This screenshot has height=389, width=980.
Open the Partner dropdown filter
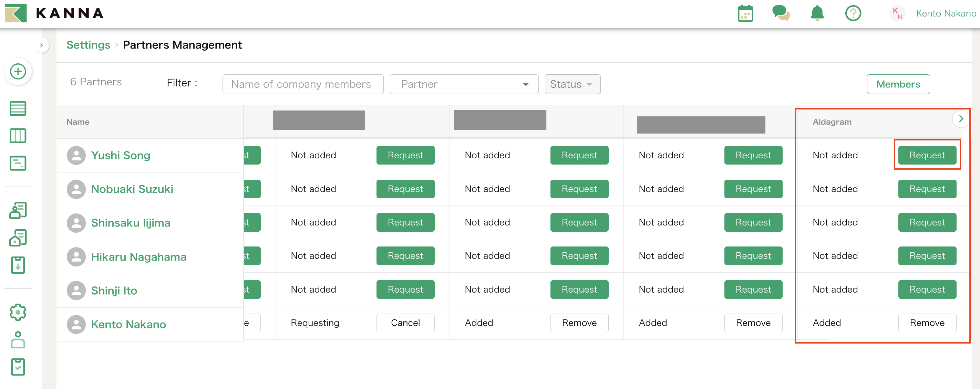click(x=464, y=84)
